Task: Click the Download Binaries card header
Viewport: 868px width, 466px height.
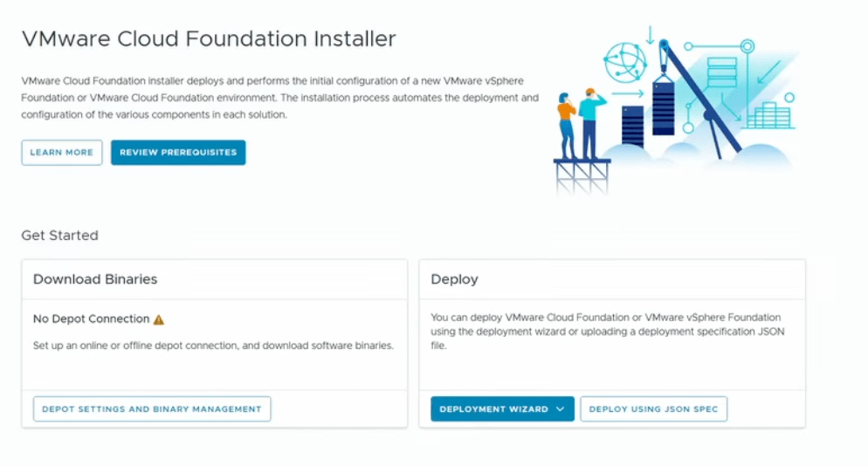Action: (95, 279)
